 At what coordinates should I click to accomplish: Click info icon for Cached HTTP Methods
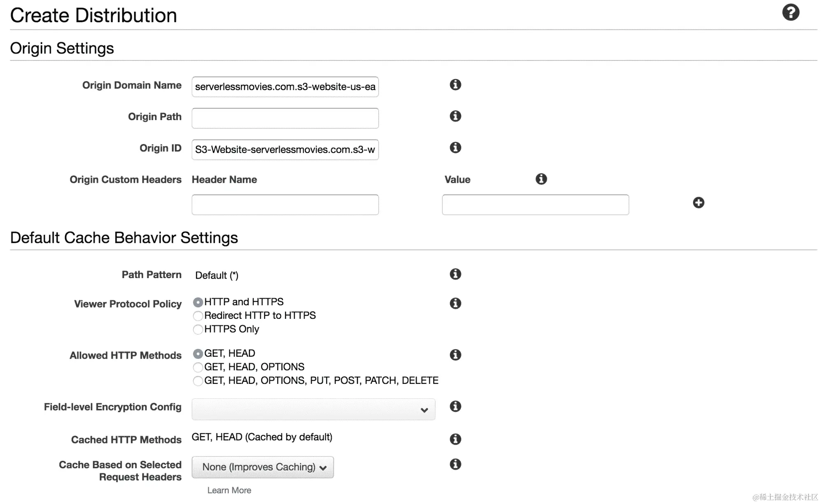click(455, 439)
